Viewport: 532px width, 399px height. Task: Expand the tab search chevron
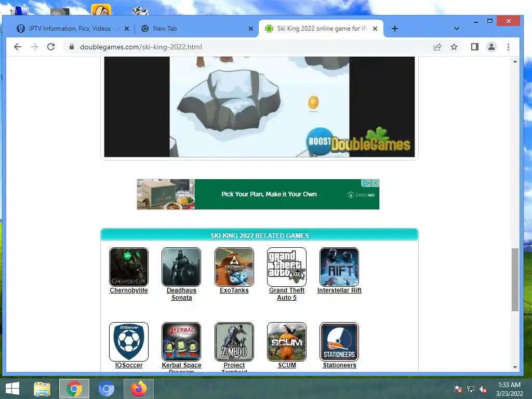pos(457,29)
